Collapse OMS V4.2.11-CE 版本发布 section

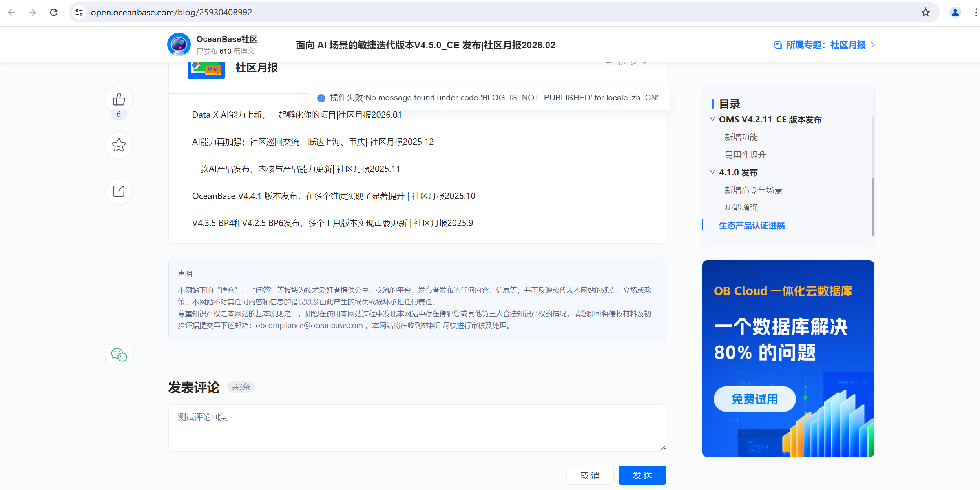pyautogui.click(x=712, y=119)
